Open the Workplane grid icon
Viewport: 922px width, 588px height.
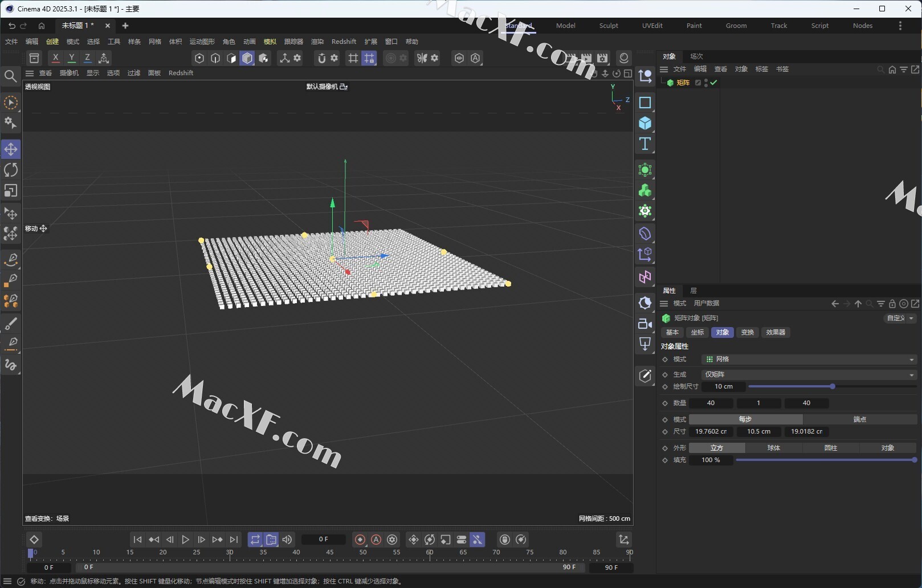353,58
